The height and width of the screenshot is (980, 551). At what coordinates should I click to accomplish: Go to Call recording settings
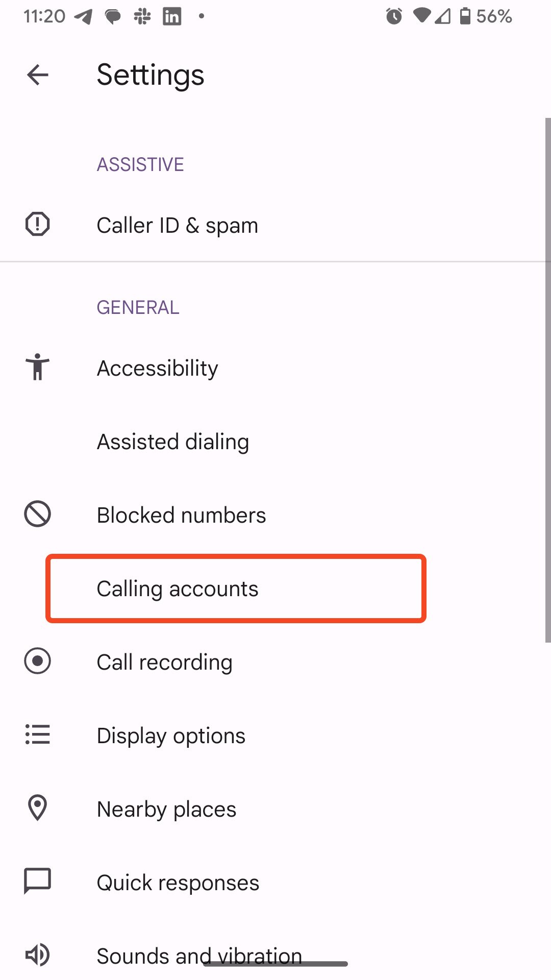coord(164,662)
